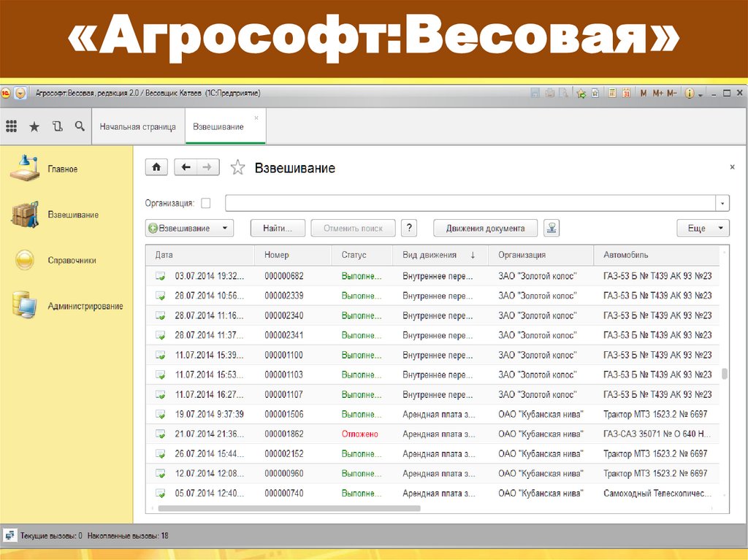This screenshot has width=748, height=560.
Task: Open the calculator icon in title bar
Action: [612, 93]
